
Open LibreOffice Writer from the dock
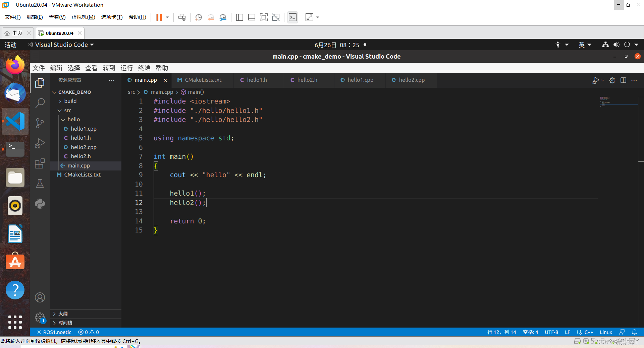(x=15, y=233)
